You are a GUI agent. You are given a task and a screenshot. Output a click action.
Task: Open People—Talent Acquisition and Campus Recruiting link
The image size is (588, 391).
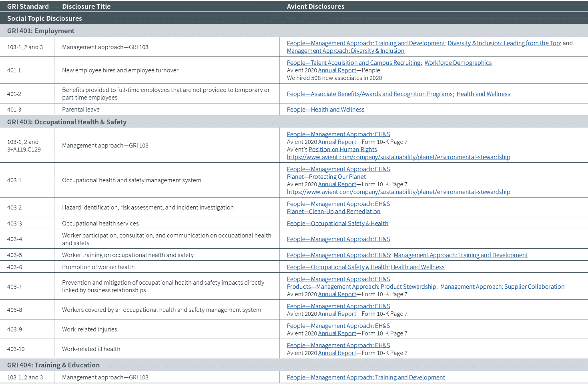pyautogui.click(x=353, y=63)
